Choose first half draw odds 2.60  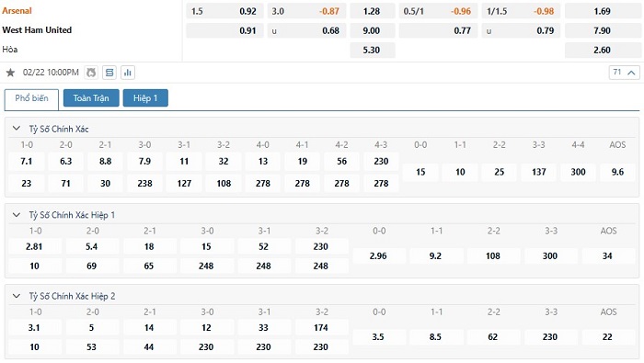point(602,50)
